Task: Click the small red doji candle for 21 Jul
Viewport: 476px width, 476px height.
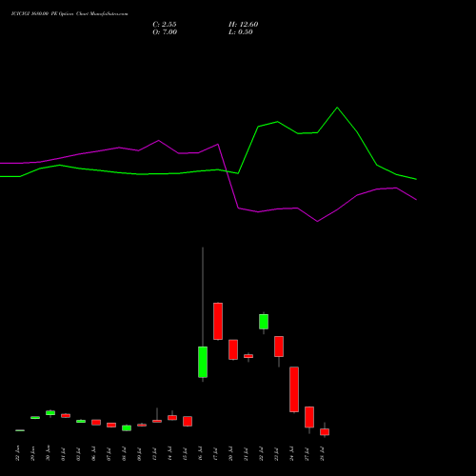Action: [x=248, y=356]
